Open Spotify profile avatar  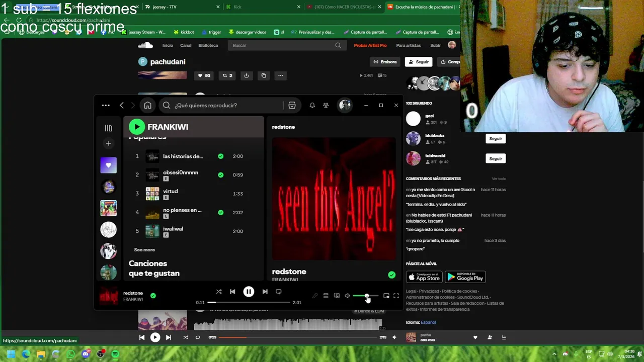click(345, 105)
